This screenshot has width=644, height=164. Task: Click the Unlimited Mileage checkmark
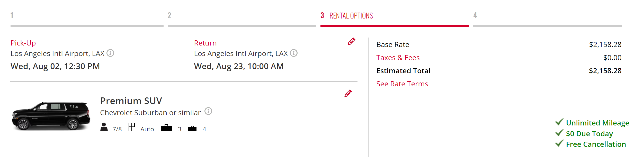[x=559, y=122]
